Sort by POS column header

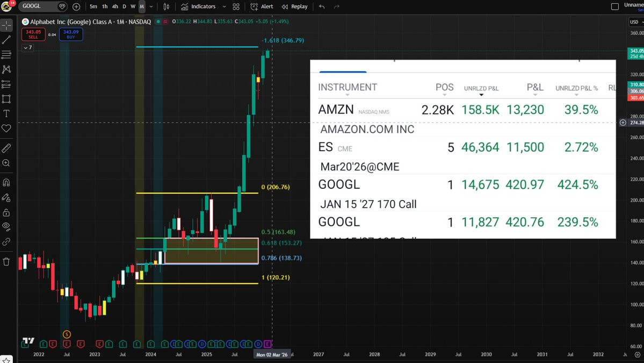point(444,87)
